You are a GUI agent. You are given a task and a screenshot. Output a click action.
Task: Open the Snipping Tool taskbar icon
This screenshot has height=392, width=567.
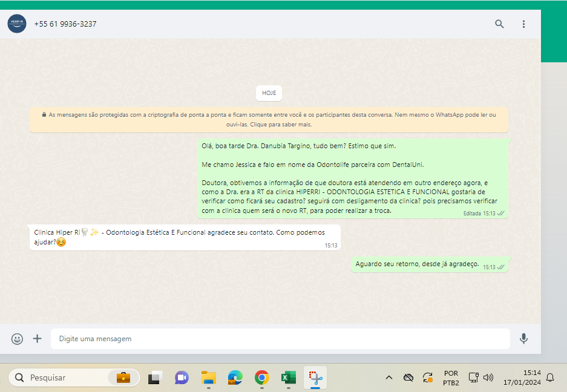pos(315,377)
